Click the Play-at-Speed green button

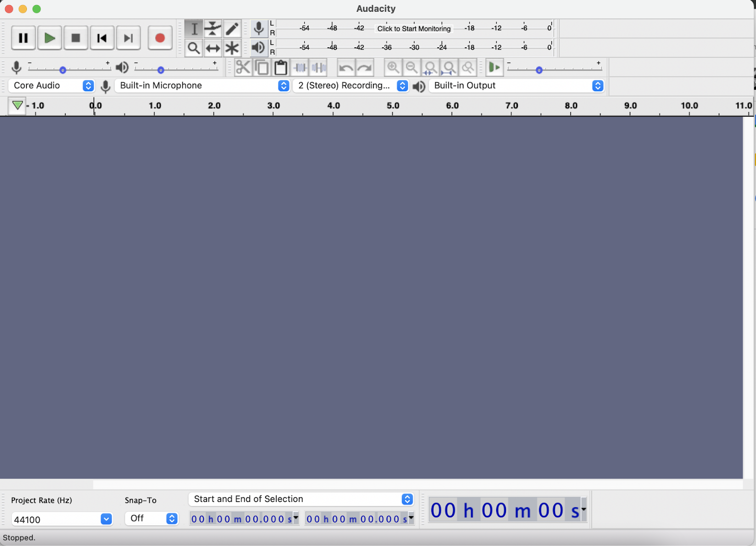(494, 68)
